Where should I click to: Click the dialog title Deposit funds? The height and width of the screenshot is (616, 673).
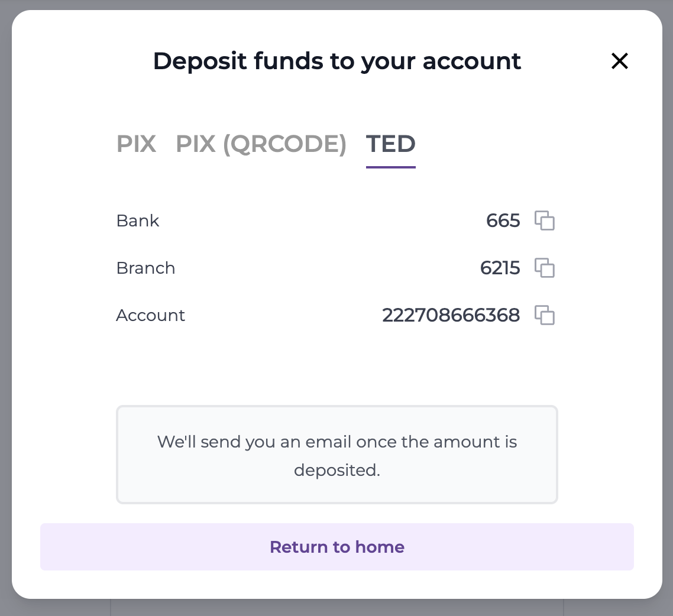(336, 61)
